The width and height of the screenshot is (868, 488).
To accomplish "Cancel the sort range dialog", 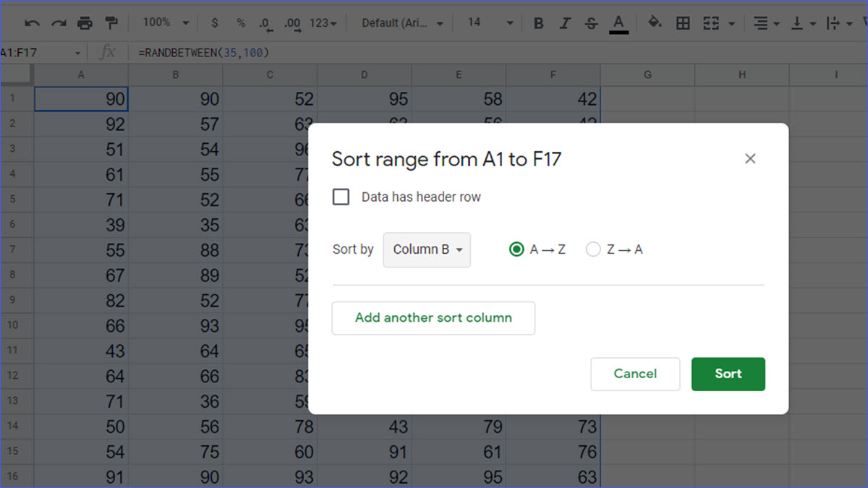I will pyautogui.click(x=635, y=374).
